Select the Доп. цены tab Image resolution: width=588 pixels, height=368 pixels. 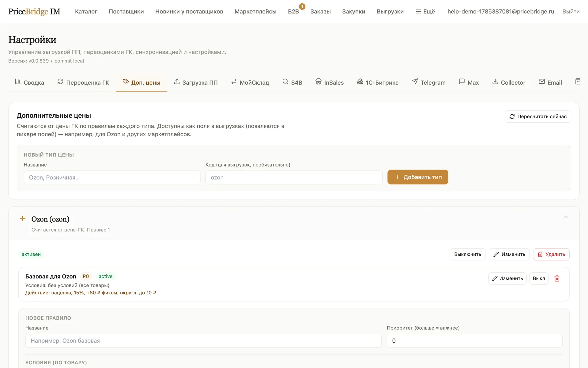(x=141, y=82)
